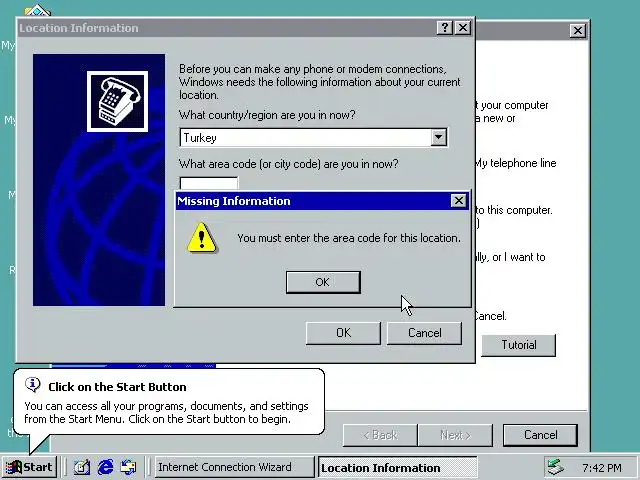Close the Location Information window
The image size is (640, 480).
(462, 28)
